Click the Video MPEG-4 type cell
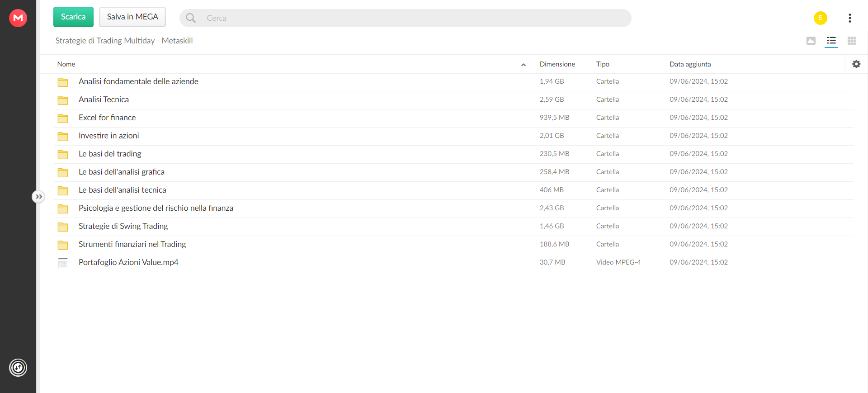Image resolution: width=868 pixels, height=393 pixels. pyautogui.click(x=618, y=262)
